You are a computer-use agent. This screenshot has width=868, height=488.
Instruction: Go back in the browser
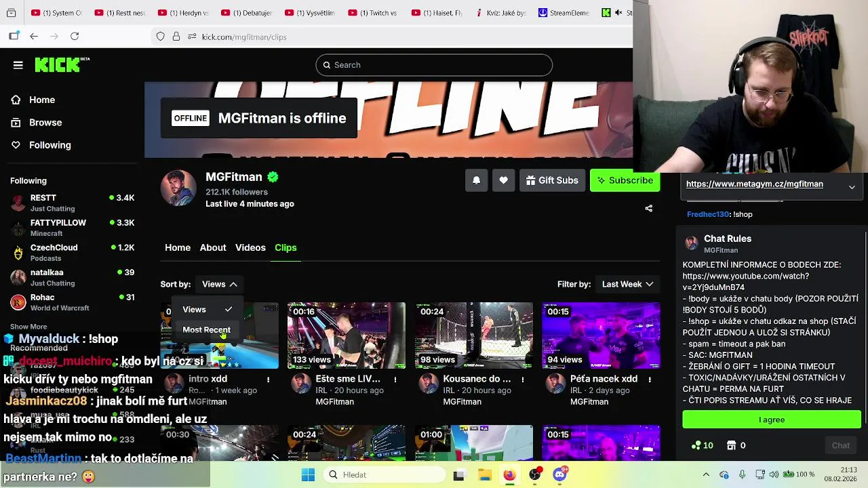pyautogui.click(x=34, y=36)
